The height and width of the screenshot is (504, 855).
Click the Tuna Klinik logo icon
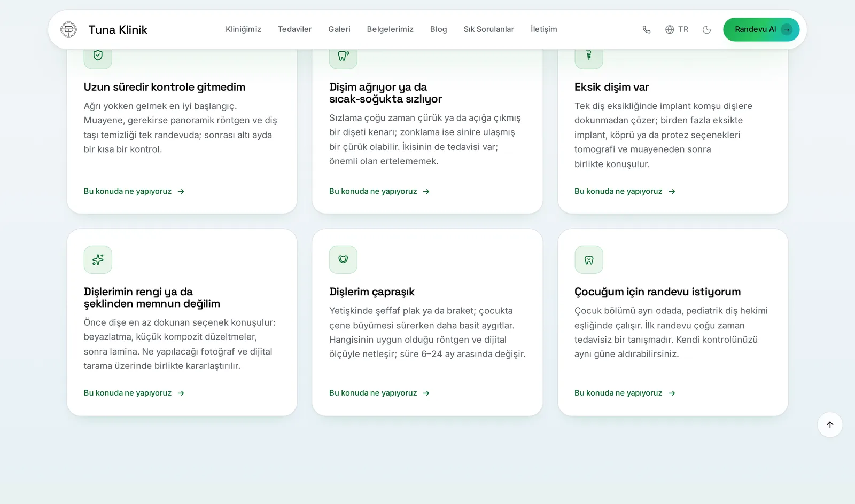(68, 29)
